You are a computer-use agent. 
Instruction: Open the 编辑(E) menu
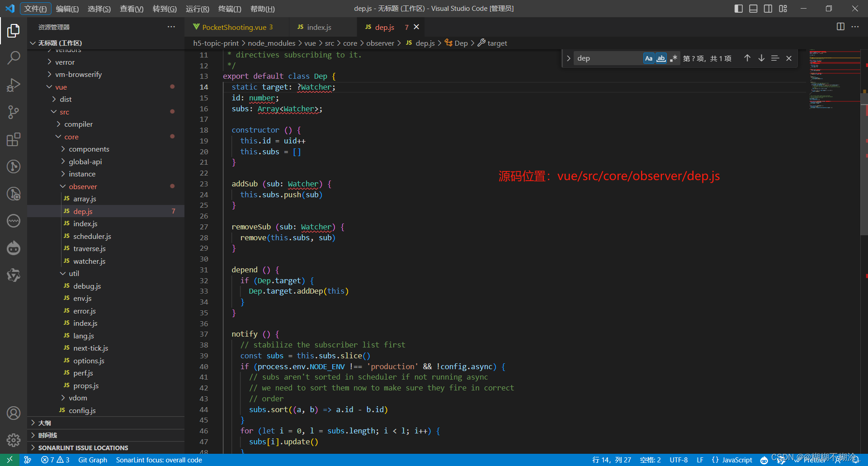click(67, 9)
